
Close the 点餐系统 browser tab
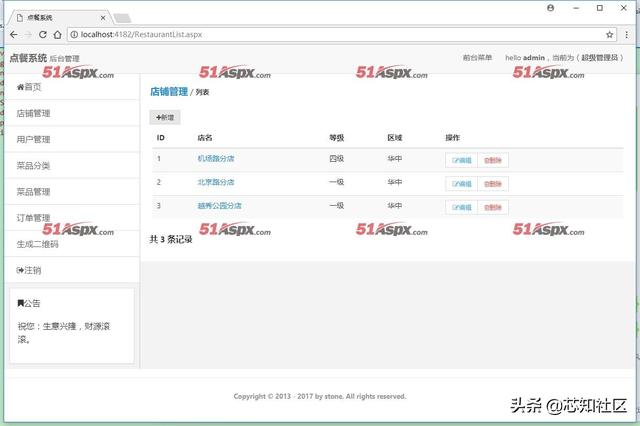(x=103, y=18)
